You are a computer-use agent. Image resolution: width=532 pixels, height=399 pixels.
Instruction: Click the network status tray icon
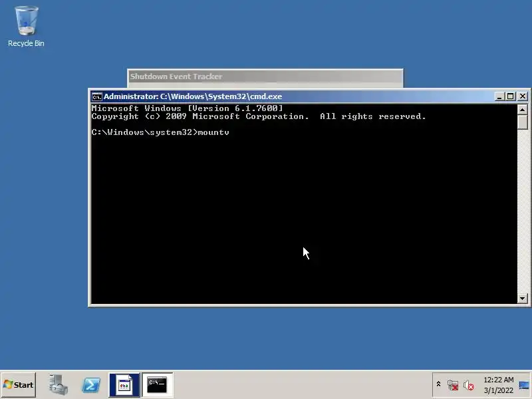tap(453, 385)
